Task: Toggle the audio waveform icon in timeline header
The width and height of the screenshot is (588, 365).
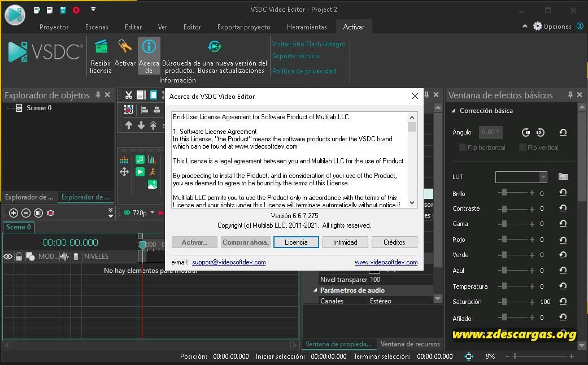Action: (64, 257)
